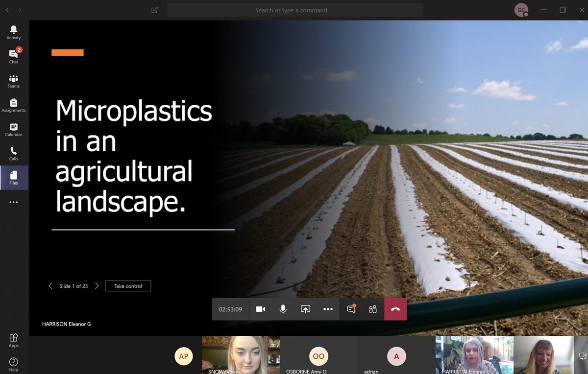Image resolution: width=588 pixels, height=374 pixels.
Task: Toggle the camera on or off
Action: 261,309
